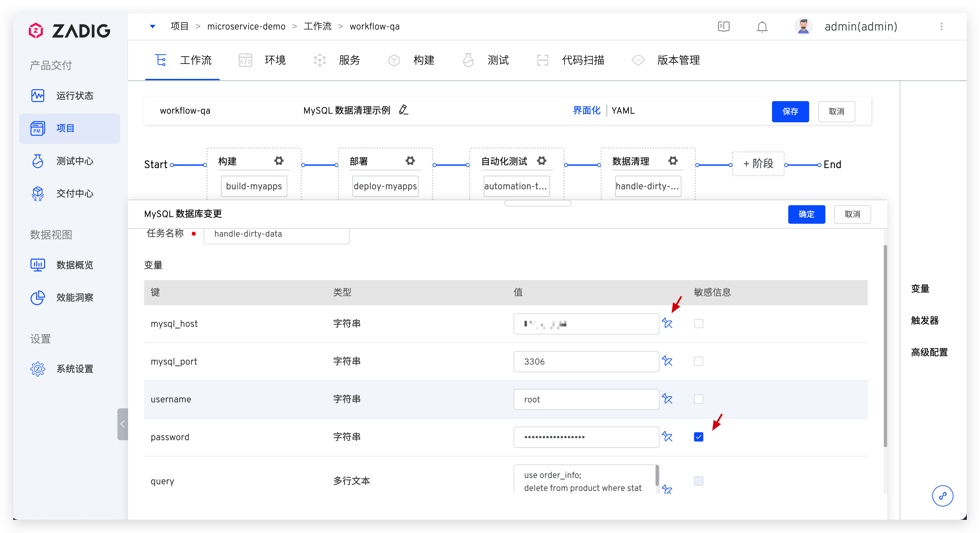Click pin icon next to mysql_host value
Image resolution: width=980 pixels, height=533 pixels.
pos(667,324)
